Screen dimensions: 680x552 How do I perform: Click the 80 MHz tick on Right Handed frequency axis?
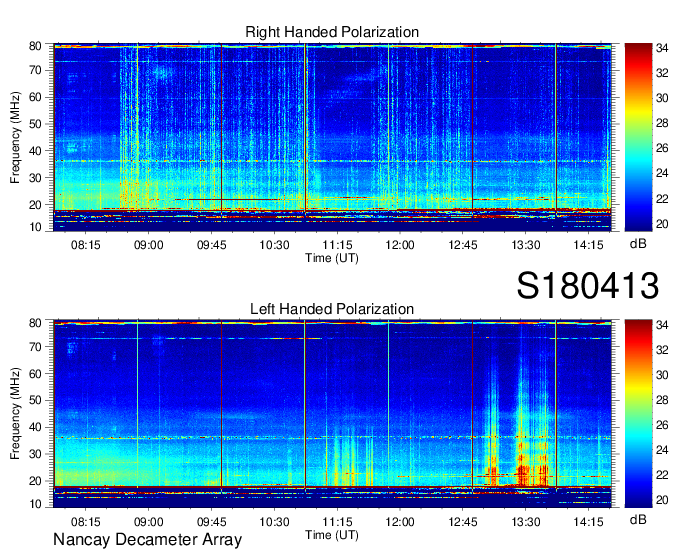point(35,46)
